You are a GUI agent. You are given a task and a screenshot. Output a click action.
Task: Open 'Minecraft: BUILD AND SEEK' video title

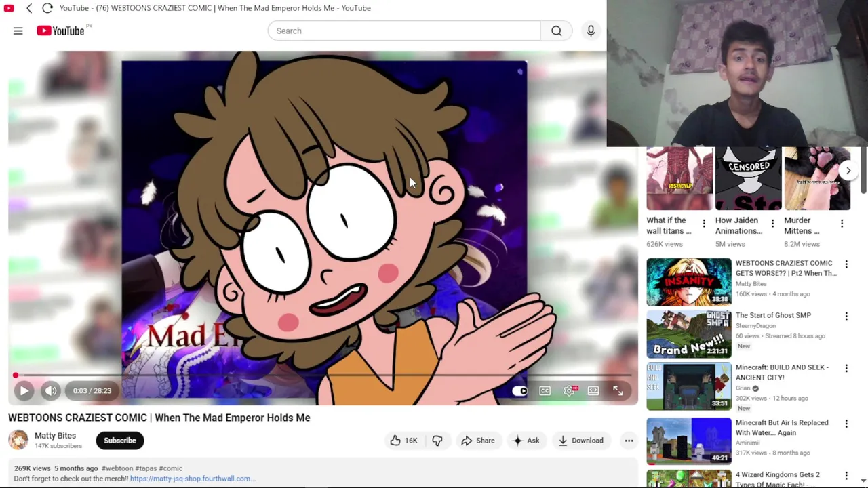(x=782, y=372)
